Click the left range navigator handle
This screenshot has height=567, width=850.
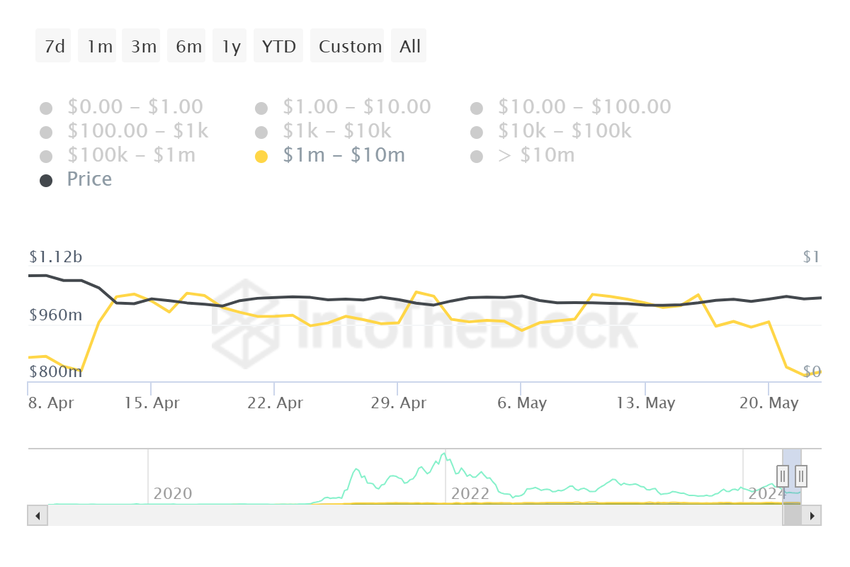(783, 477)
